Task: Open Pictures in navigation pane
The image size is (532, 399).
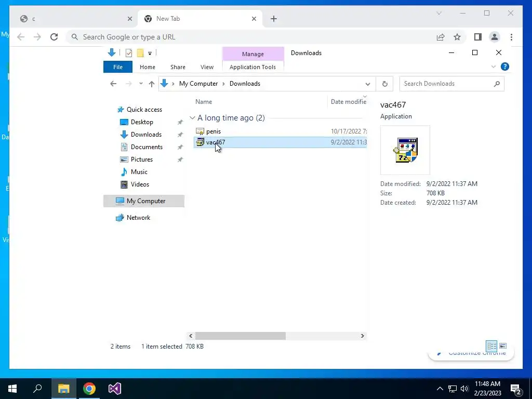Action: click(x=142, y=159)
